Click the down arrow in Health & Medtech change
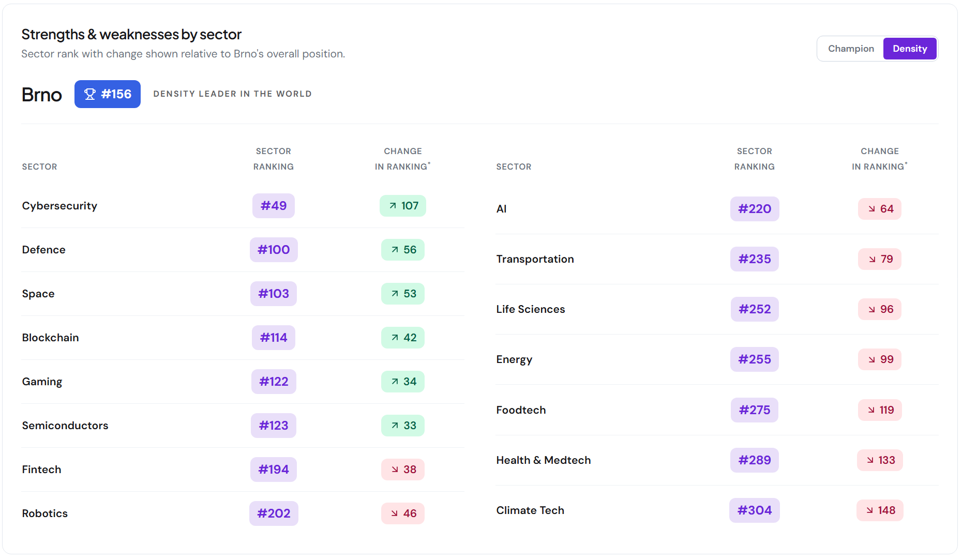The image size is (962, 560). point(870,460)
